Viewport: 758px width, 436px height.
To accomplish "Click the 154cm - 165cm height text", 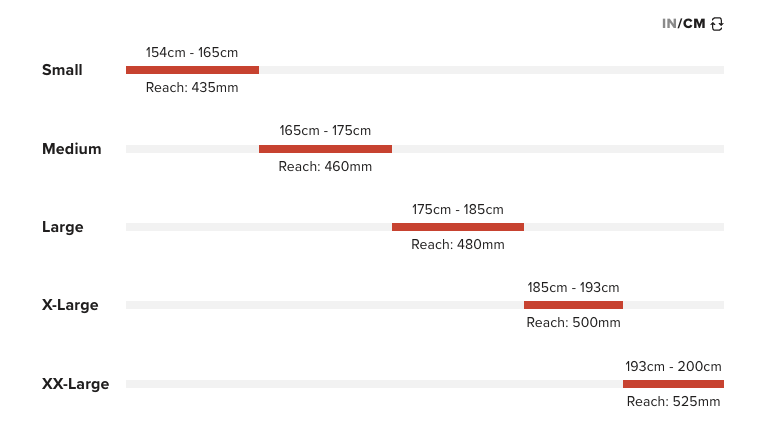I will coord(192,52).
